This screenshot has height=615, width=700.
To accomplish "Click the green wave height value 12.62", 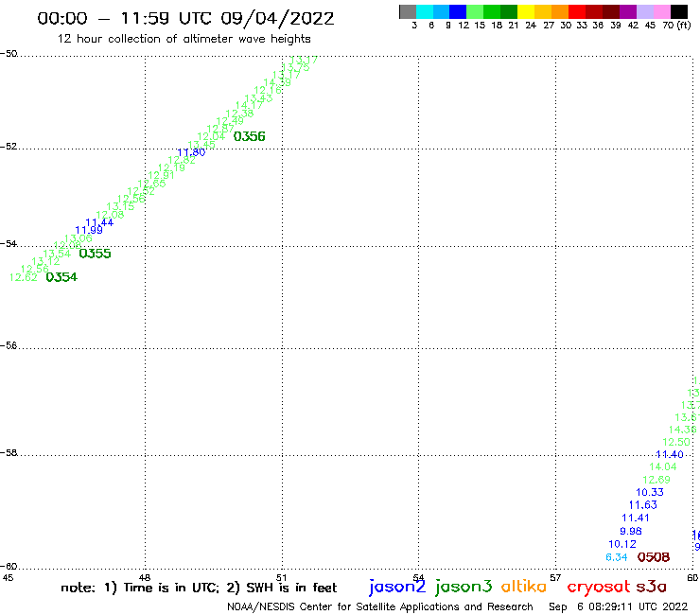I will [x=24, y=278].
